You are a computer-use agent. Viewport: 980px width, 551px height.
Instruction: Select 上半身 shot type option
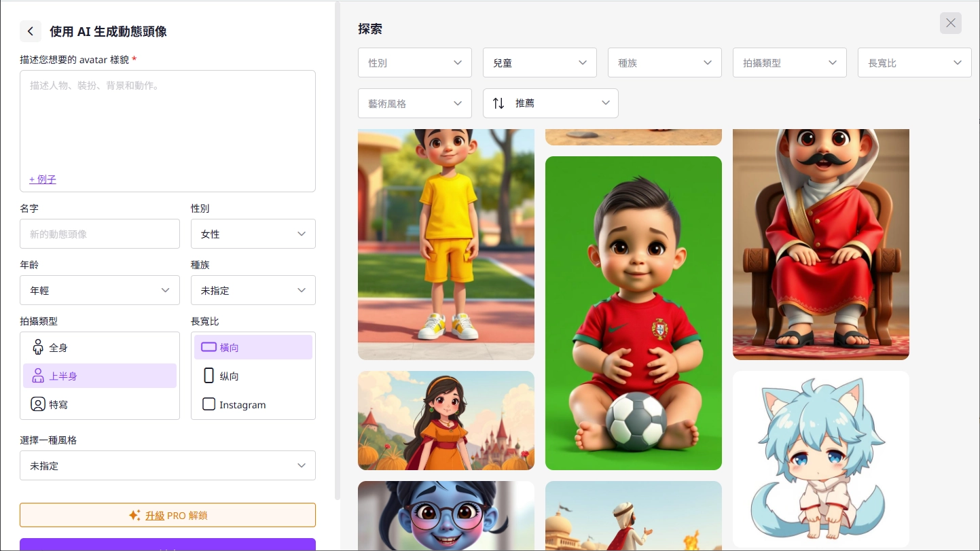pyautogui.click(x=100, y=376)
